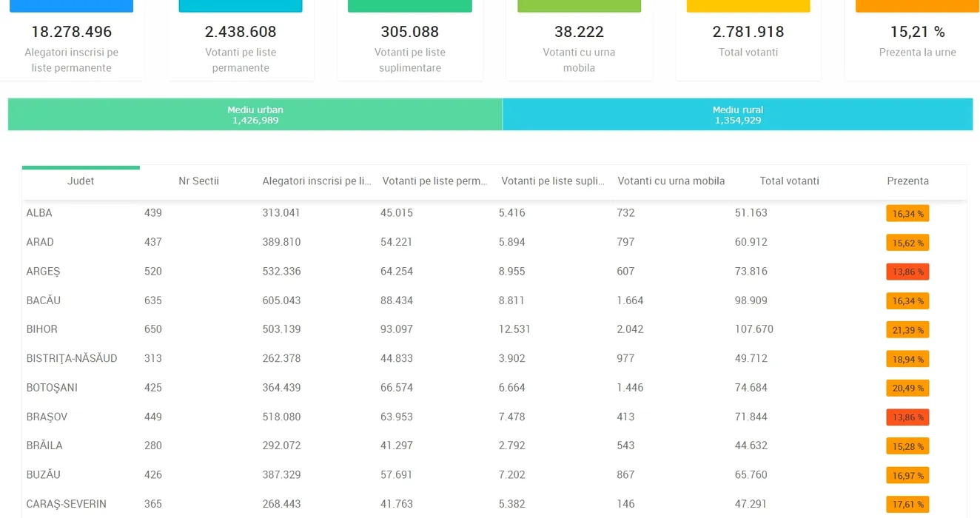Click the BIHOR 21,39 % turnout badge
980x518 pixels.
tap(907, 330)
